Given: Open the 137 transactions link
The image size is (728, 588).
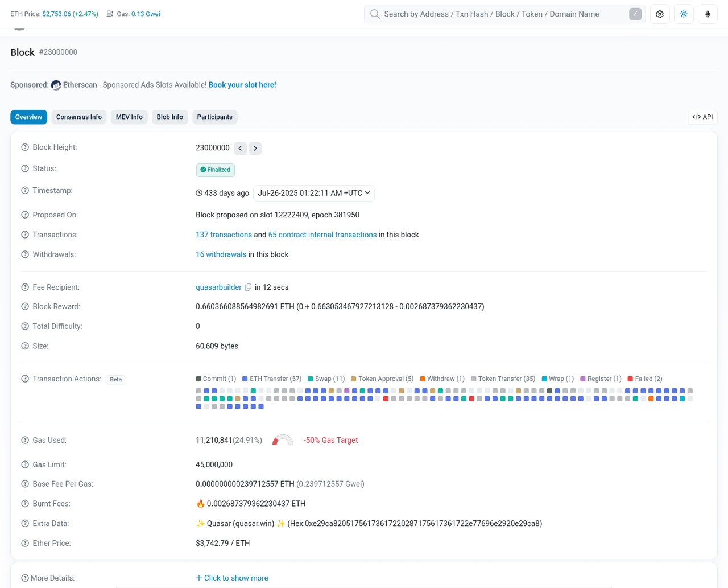Looking at the screenshot, I should (x=224, y=235).
